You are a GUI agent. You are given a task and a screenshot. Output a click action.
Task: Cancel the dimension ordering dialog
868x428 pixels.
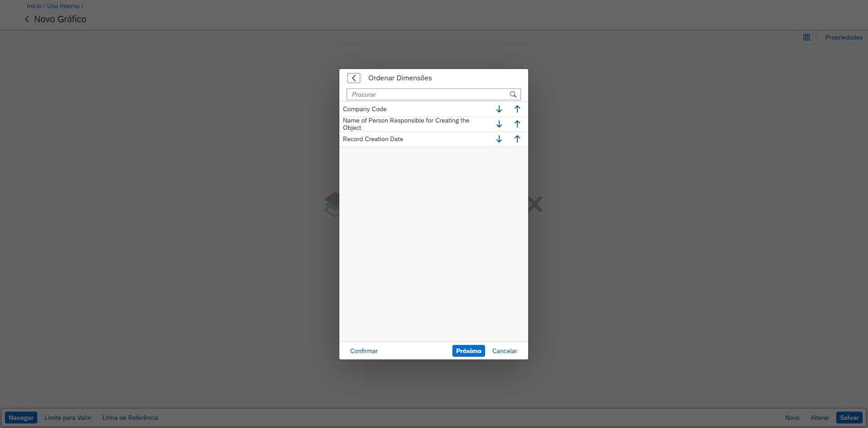[505, 351]
